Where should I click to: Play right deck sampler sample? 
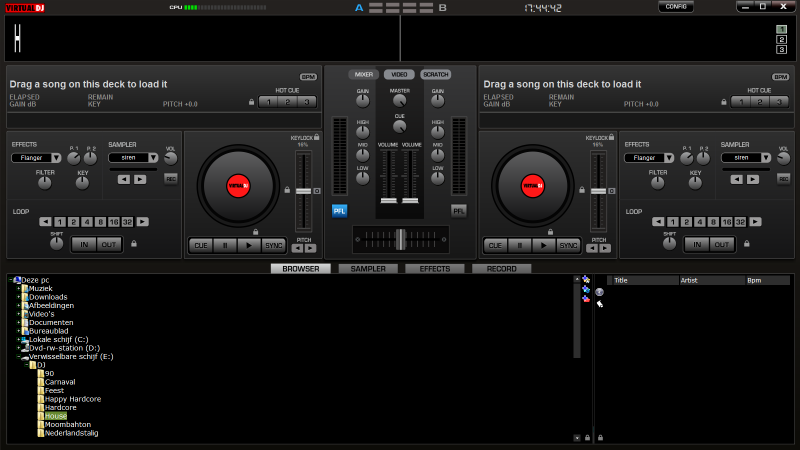[x=753, y=179]
